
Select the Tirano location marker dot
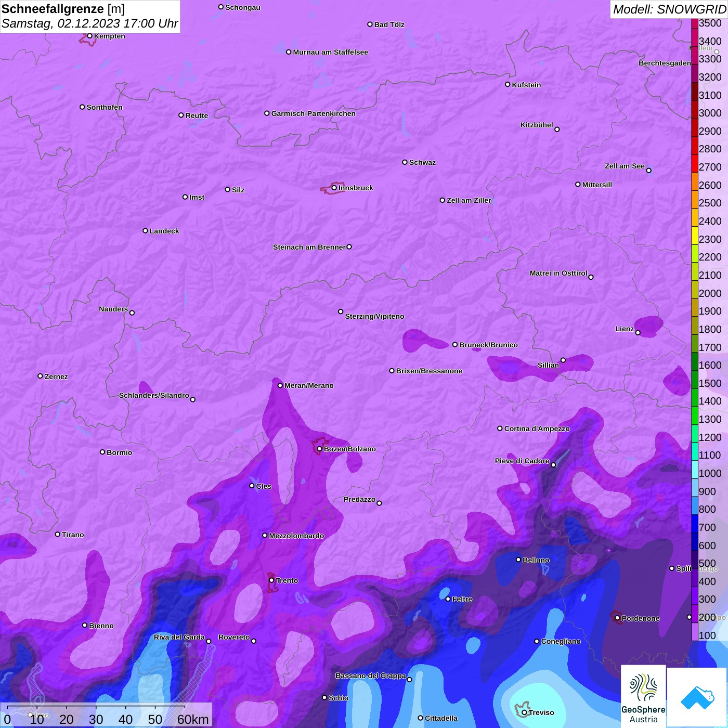(x=58, y=534)
